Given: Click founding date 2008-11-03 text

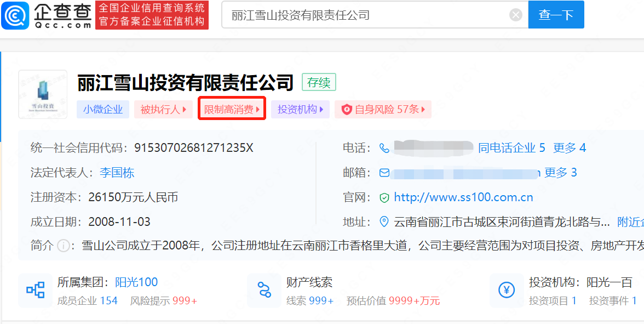Looking at the screenshot, I should (119, 223).
